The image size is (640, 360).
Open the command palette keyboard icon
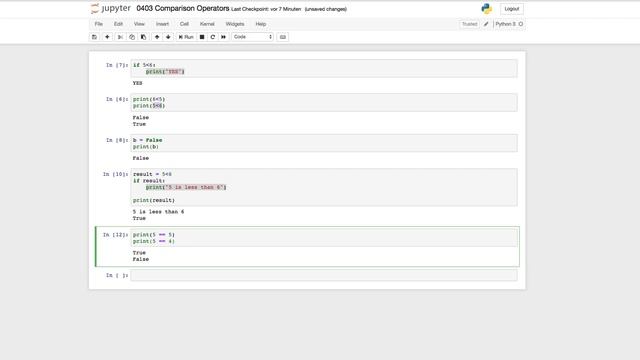click(283, 37)
